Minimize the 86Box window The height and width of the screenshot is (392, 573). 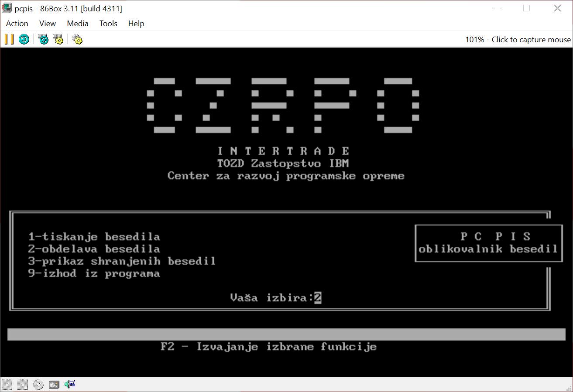tap(496, 8)
